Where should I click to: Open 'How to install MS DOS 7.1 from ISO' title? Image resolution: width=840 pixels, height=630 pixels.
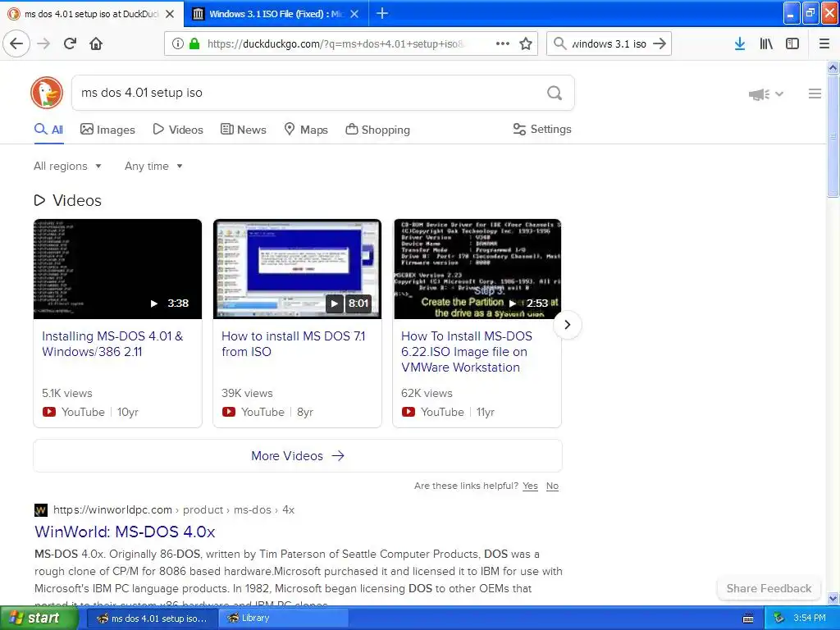pos(293,344)
